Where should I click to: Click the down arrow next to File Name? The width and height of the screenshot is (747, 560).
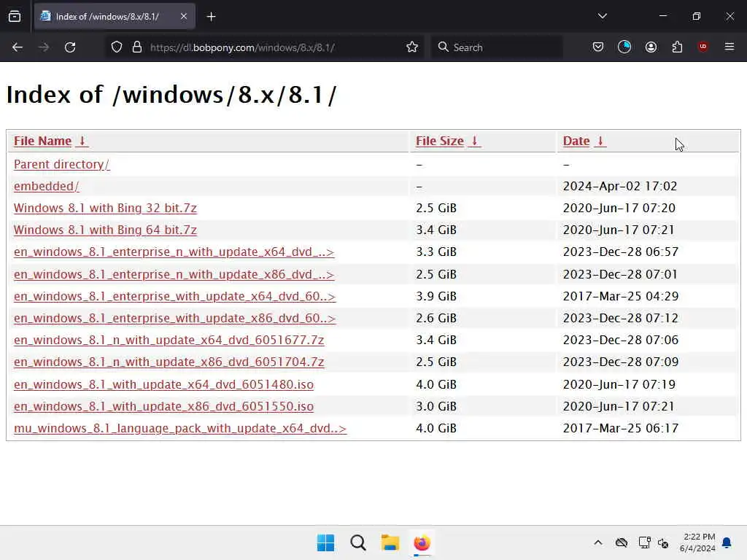[82, 141]
